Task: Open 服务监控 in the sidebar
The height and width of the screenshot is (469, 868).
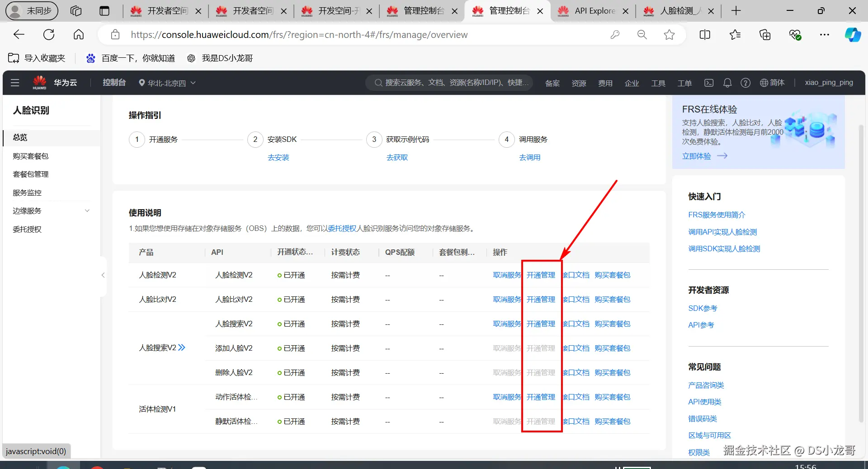Action: 27,193
